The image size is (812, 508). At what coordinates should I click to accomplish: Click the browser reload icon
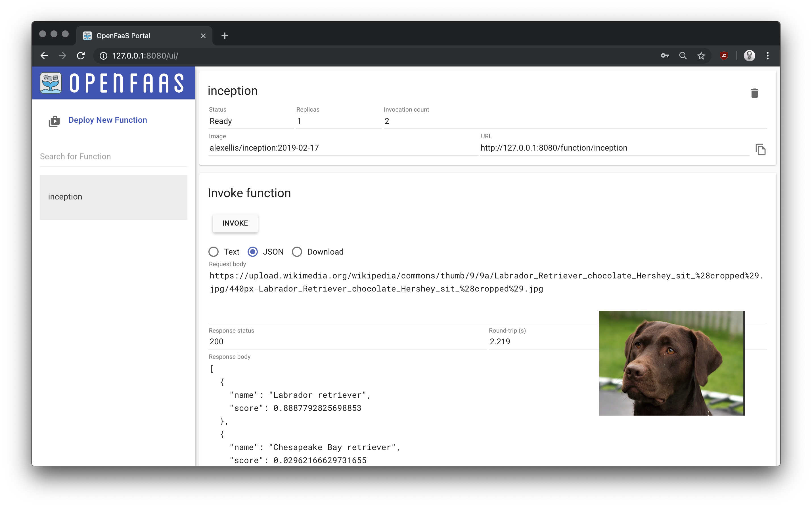[81, 56]
